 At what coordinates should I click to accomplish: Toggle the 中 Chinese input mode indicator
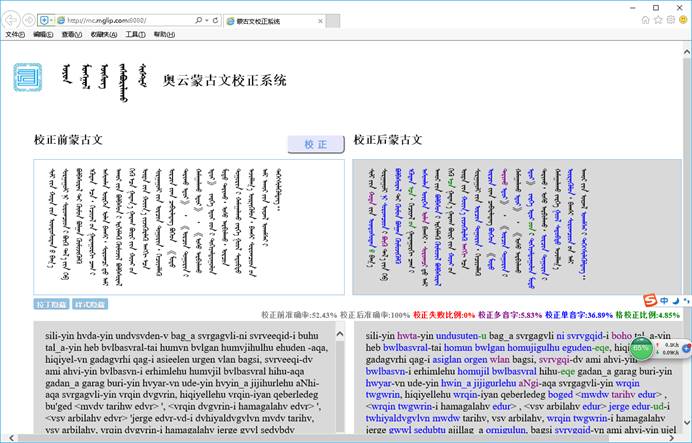point(663,301)
